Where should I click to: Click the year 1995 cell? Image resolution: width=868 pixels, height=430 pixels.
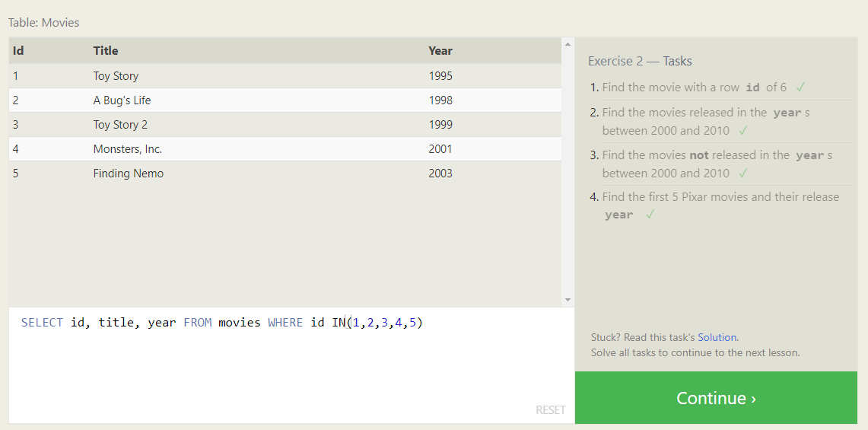(x=440, y=76)
